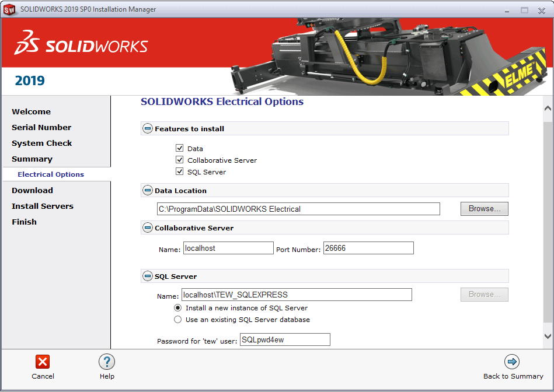Click the vertical scrollbar thumb
Screen dimensions: 554x392
pyautogui.click(x=548, y=222)
